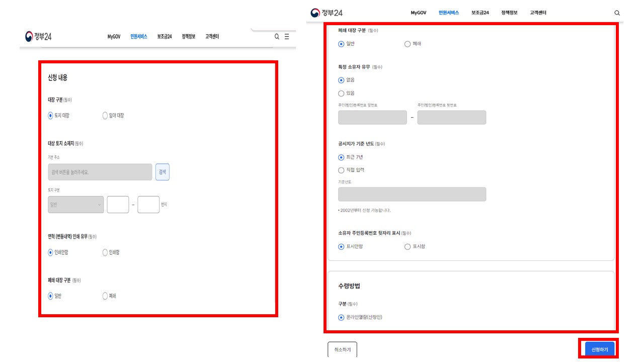This screenshot has height=362, width=644.
Task: Select 표시함 for 주민등록번호 뒷자리 표시
Action: [407, 246]
